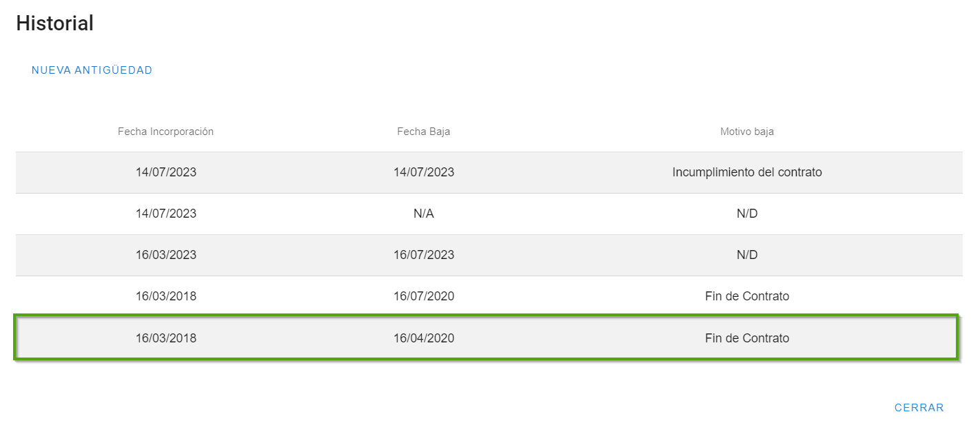The width and height of the screenshot is (980, 434).
Task: Click the Fecha Baja column header
Action: click(x=423, y=132)
